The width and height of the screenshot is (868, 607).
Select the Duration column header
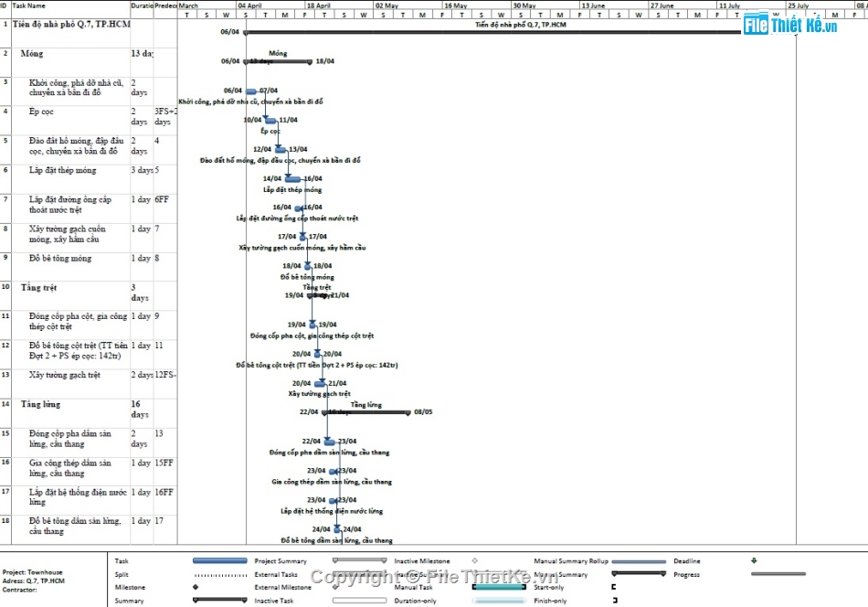pyautogui.click(x=143, y=5)
